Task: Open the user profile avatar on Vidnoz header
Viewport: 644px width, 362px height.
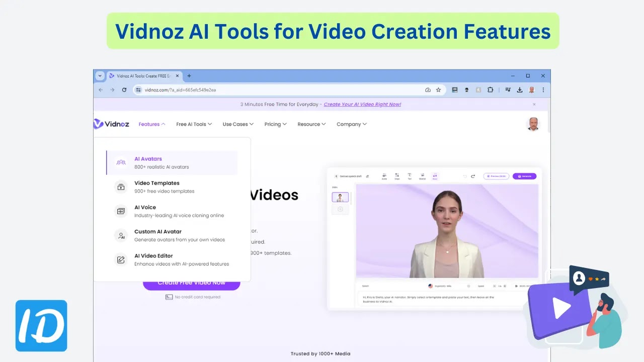Action: (533, 124)
